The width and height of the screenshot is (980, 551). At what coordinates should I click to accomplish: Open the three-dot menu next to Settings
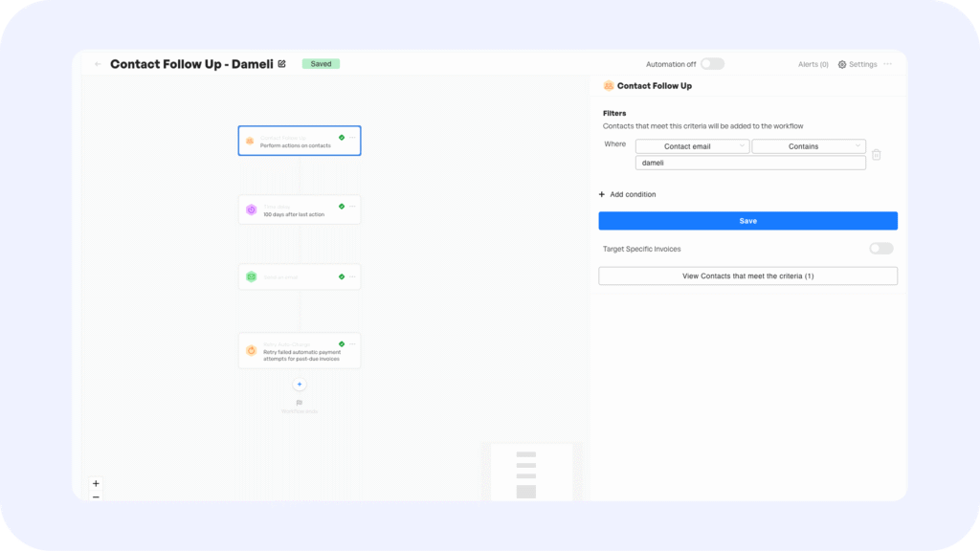pos(888,64)
